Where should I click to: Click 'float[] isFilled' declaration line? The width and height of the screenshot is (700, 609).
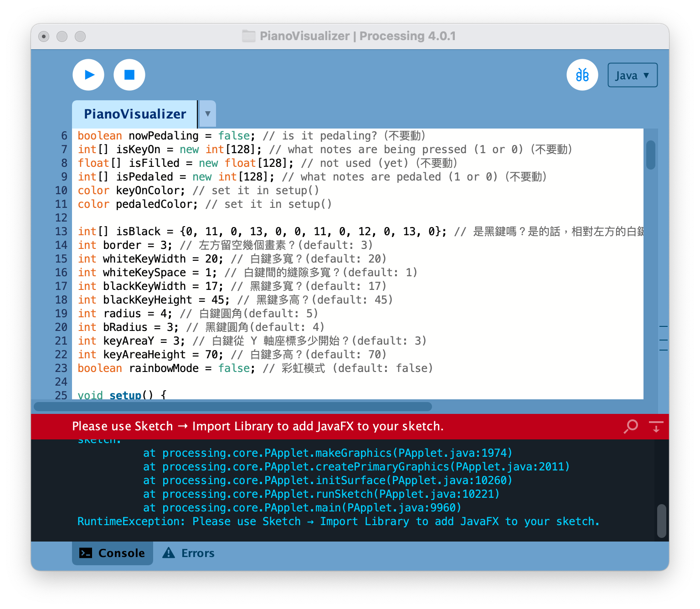tap(268, 163)
